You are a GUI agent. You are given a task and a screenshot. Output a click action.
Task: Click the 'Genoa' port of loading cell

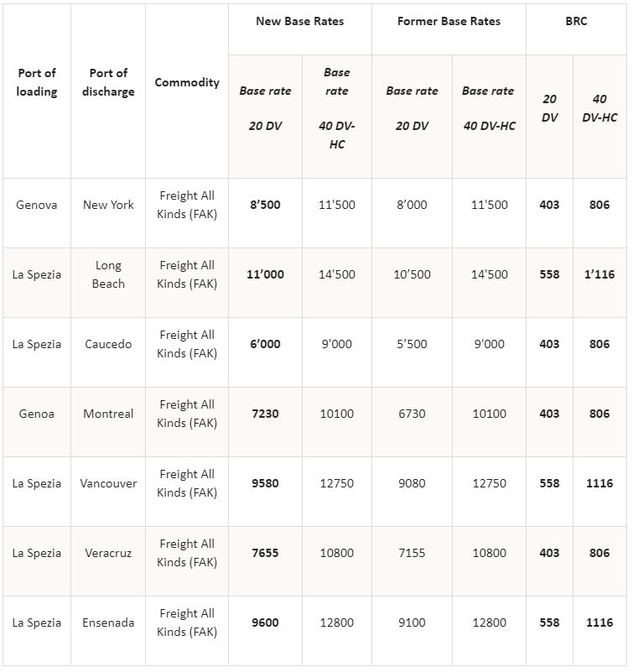37,414
